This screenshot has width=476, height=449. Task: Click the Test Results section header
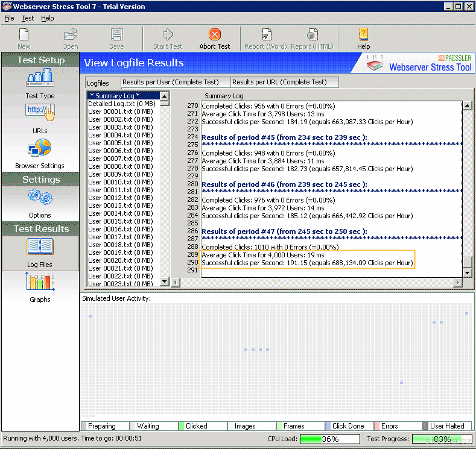[41, 229]
